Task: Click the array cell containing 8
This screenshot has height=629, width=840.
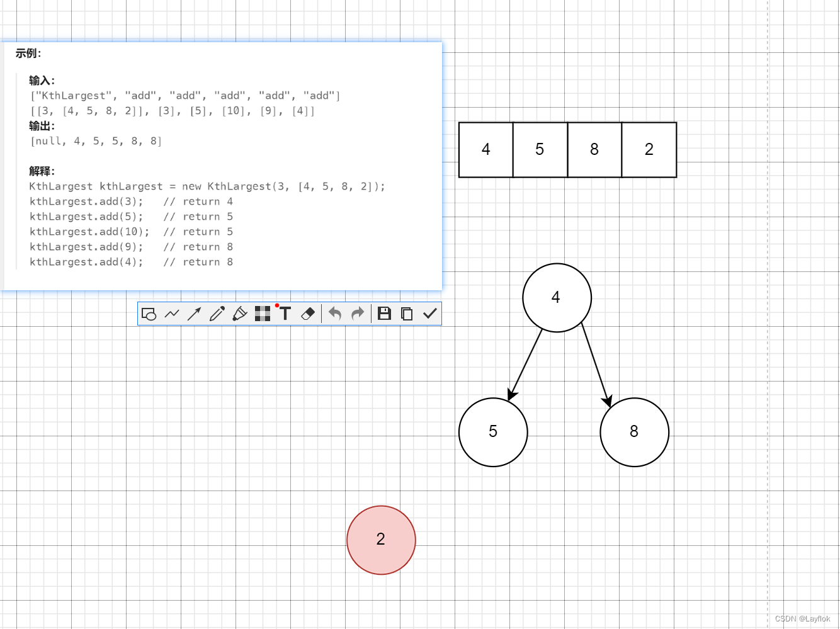Action: [x=594, y=150]
